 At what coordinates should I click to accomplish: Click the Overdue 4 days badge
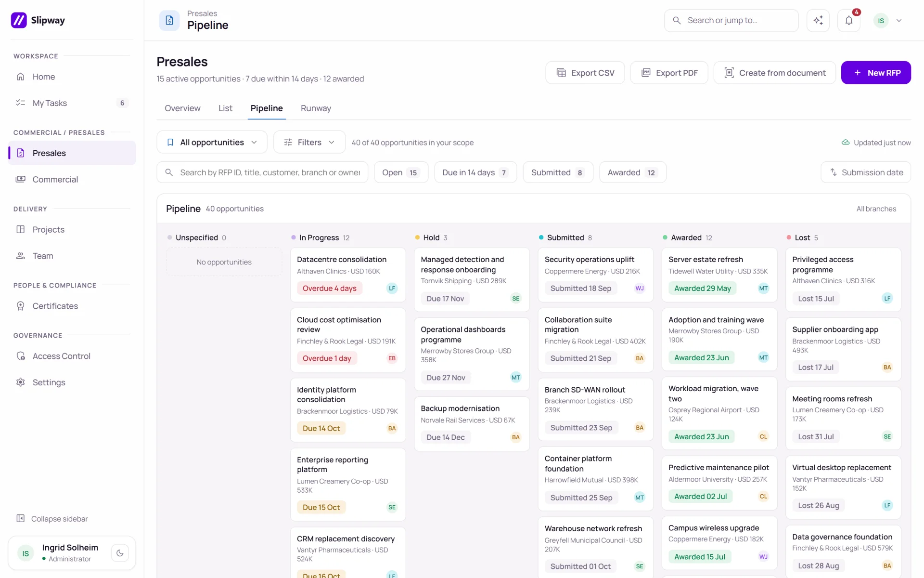329,289
